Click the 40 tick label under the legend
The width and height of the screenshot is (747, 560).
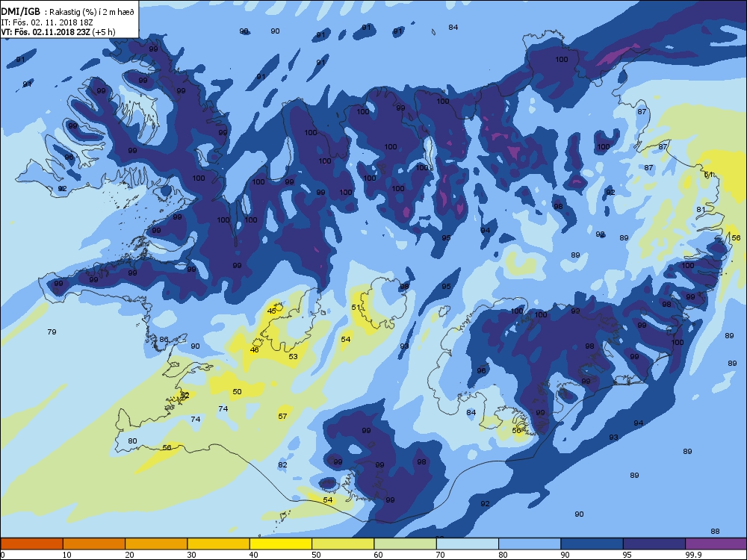point(253,555)
